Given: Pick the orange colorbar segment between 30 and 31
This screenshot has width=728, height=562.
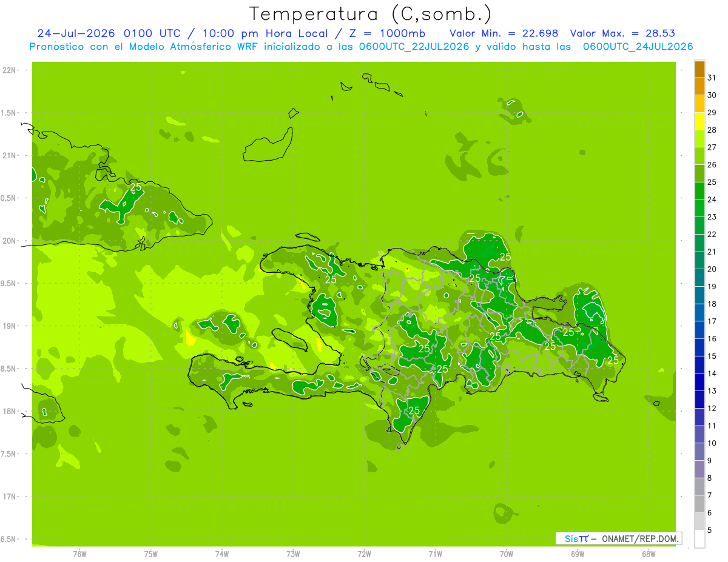Looking at the screenshot, I should 699,87.
